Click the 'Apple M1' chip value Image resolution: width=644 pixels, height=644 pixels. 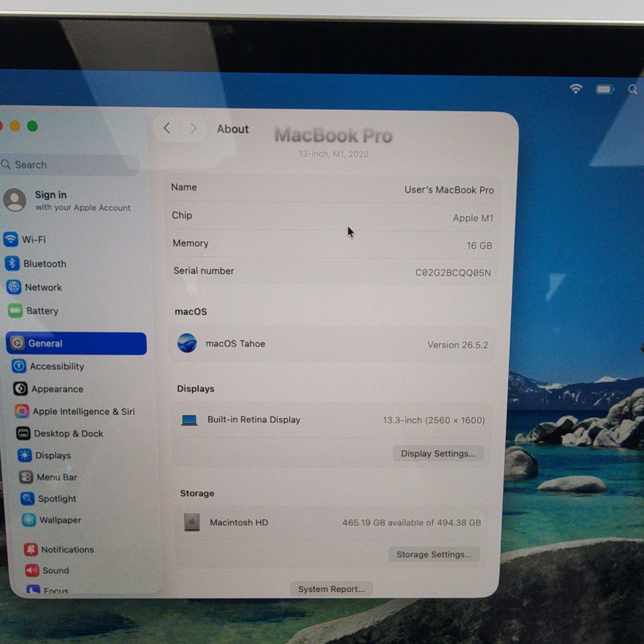point(473,218)
